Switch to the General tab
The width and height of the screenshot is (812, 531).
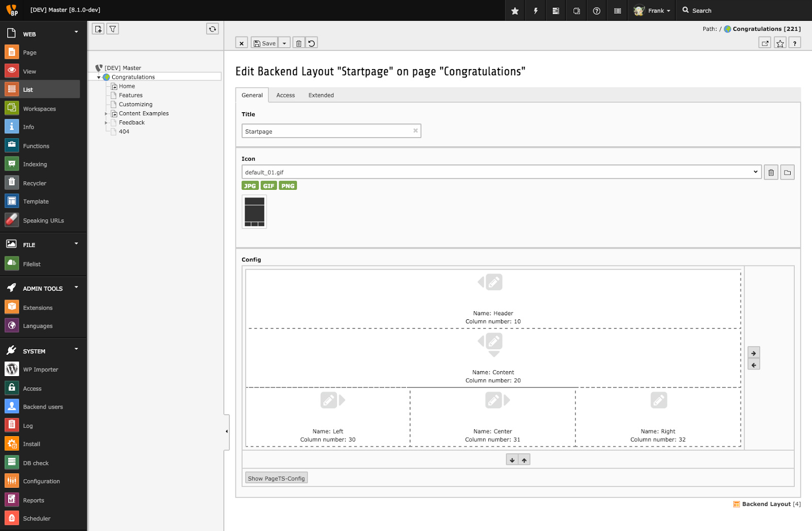tap(252, 95)
